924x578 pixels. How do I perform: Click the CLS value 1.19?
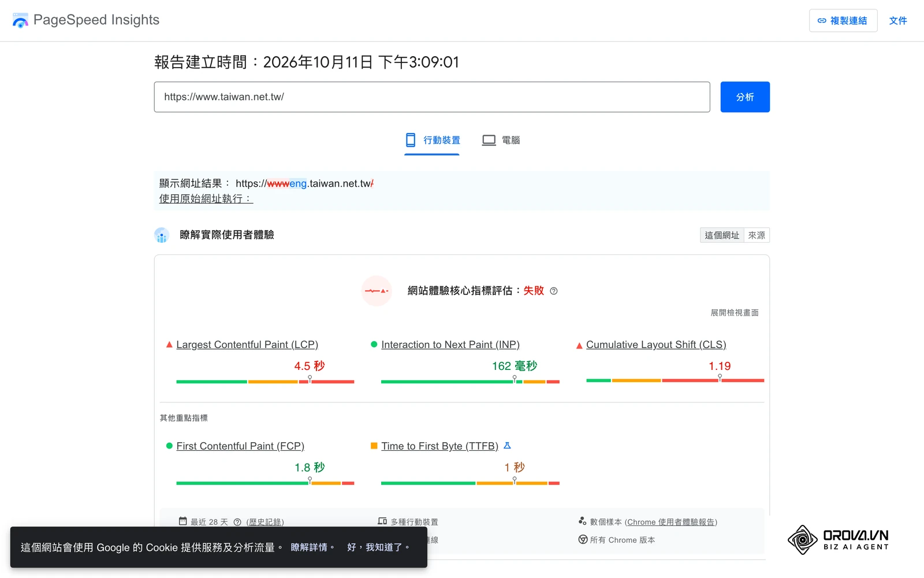(720, 366)
